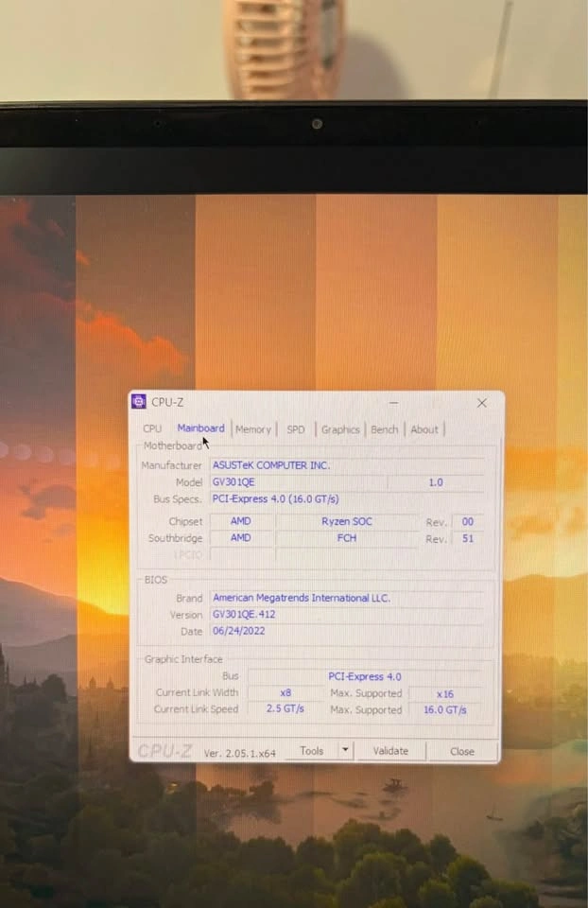Click max supported link width x16
Screen dimensions: 588x908
pos(445,693)
